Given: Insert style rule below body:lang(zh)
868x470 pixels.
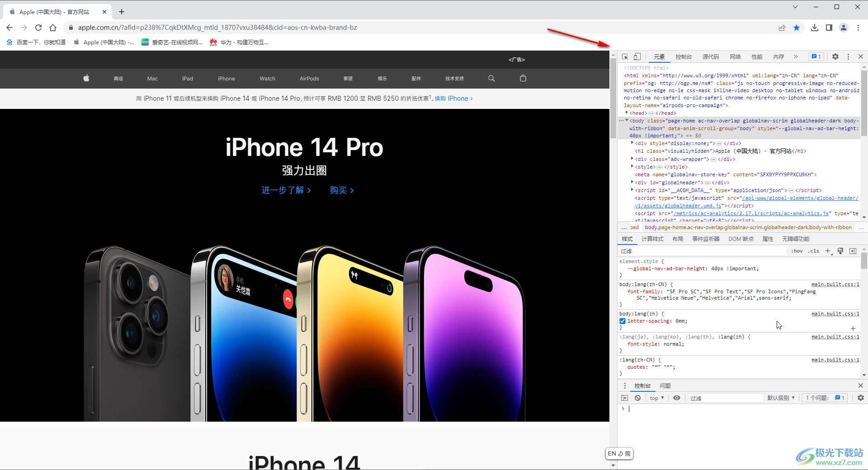Looking at the screenshot, I should [x=853, y=329].
